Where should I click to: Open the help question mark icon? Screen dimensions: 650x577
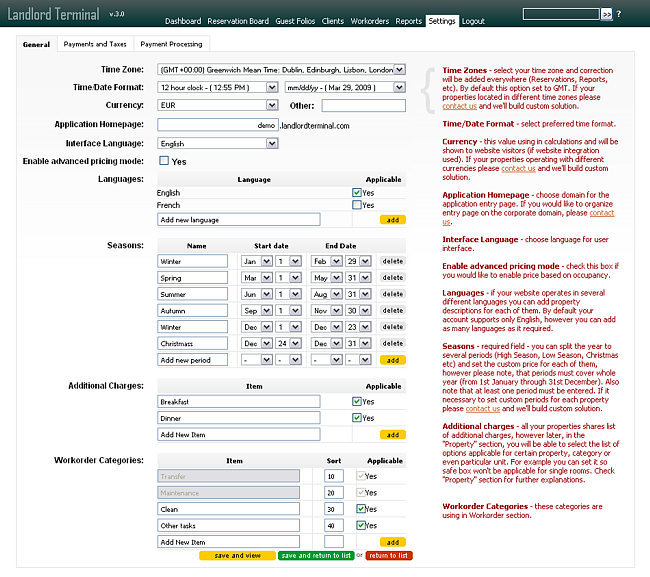click(618, 14)
